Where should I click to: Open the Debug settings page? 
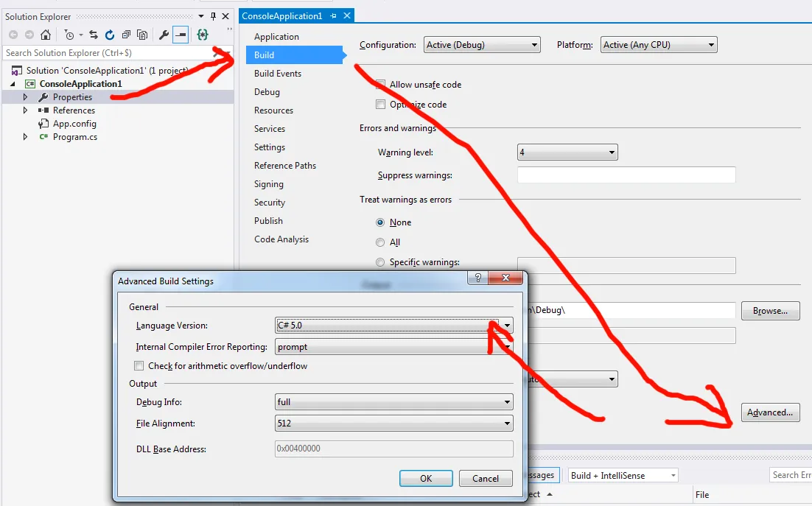point(267,92)
